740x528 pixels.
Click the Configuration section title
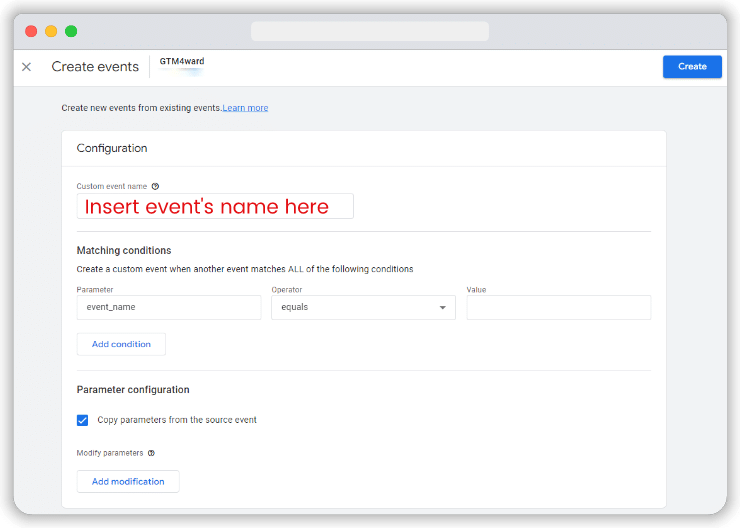[112, 148]
